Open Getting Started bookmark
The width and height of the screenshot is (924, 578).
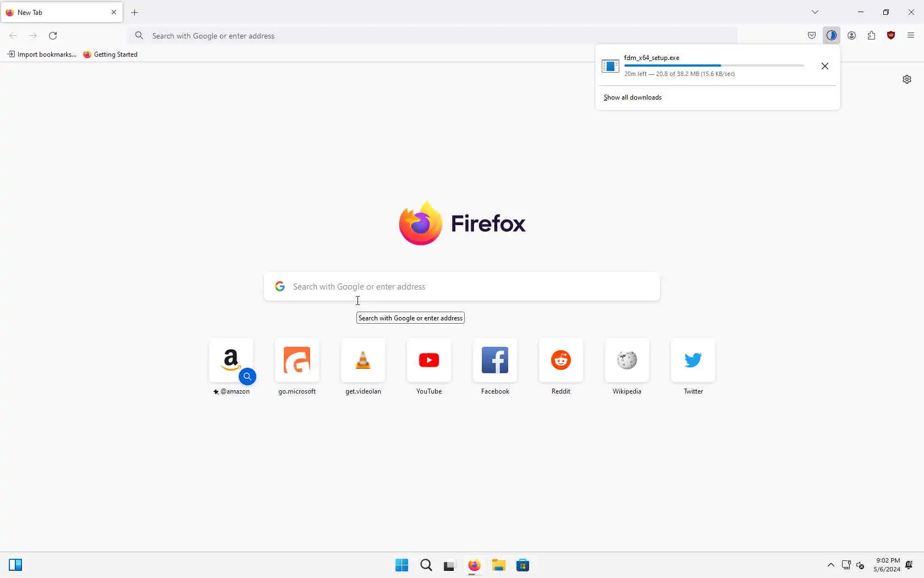111,54
